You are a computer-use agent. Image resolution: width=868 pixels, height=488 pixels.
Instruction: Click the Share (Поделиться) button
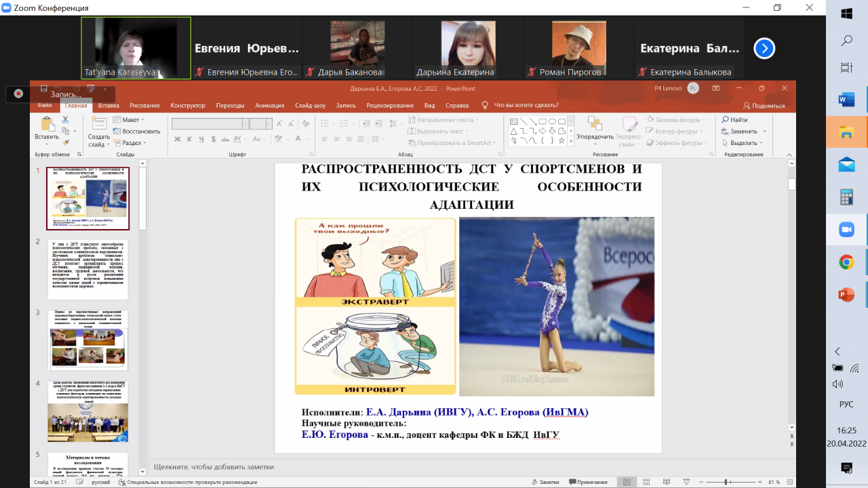[764, 106]
